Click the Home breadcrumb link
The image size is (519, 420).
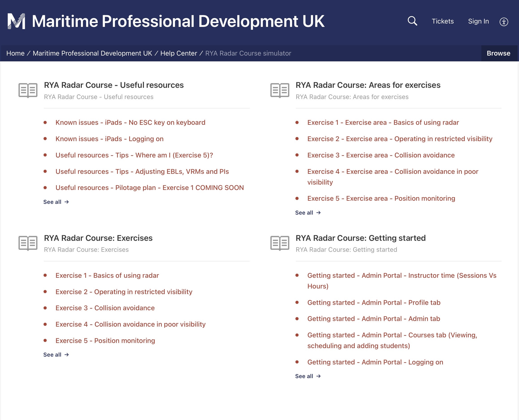[15, 53]
